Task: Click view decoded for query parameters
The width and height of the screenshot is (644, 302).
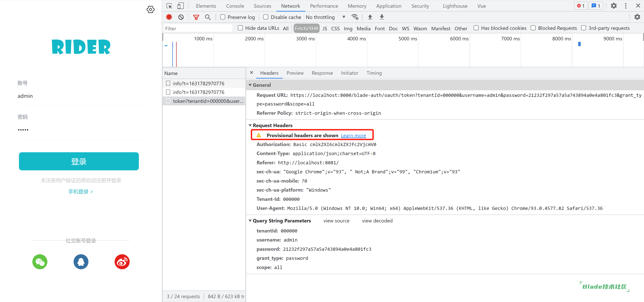Action: point(377,221)
